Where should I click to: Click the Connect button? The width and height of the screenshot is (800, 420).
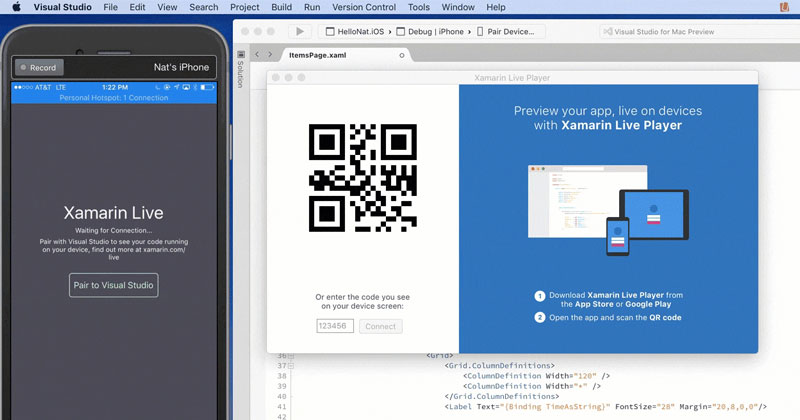(381, 326)
